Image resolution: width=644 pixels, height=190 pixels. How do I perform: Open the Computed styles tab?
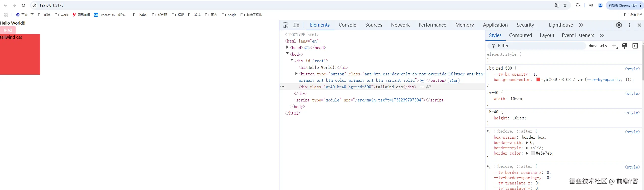point(520,35)
